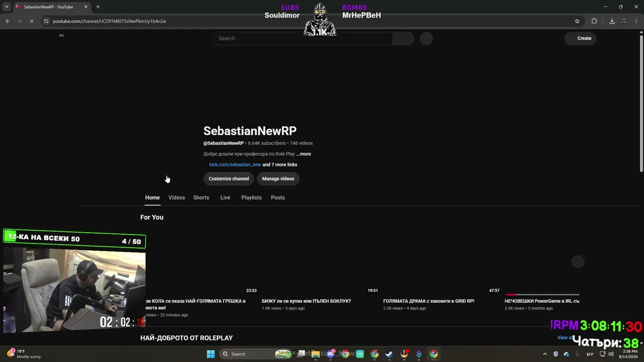Open video 'ГОЛЯМАТА ДРАМА с хаковете в GRID RP!'
644x362 pixels.
[x=429, y=301]
